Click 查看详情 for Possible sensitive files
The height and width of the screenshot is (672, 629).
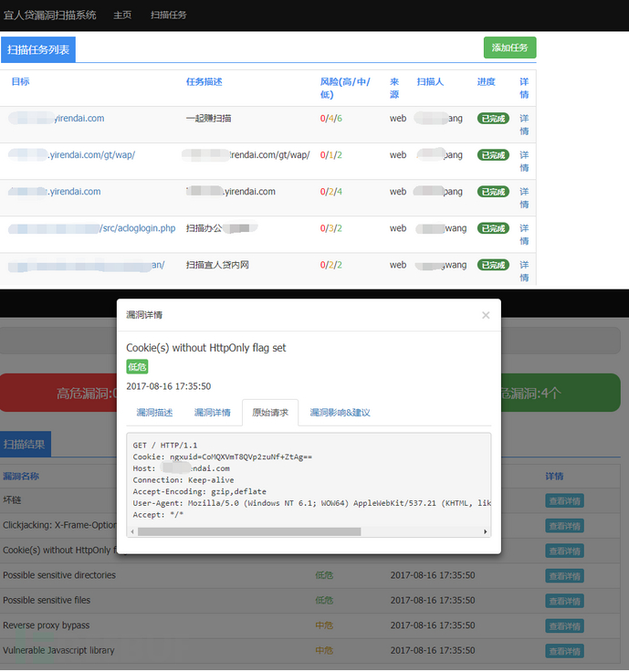pos(564,601)
